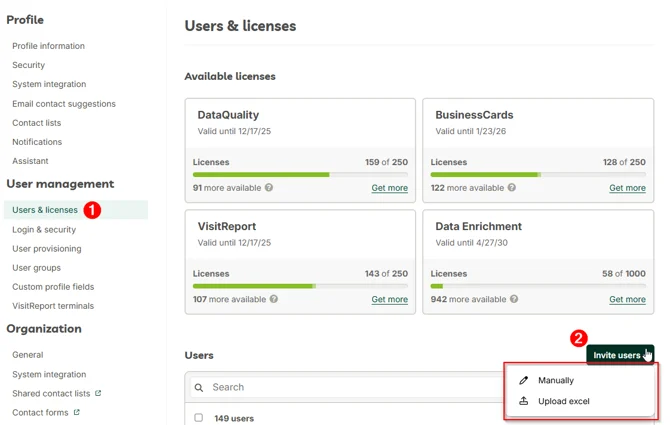Open Login & security in the sidebar

tap(44, 229)
